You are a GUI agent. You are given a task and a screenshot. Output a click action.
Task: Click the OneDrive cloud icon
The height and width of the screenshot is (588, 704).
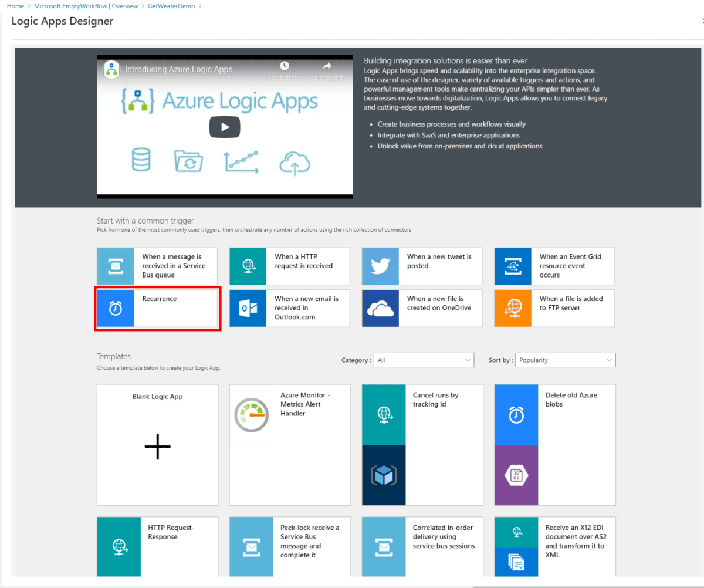(x=381, y=308)
